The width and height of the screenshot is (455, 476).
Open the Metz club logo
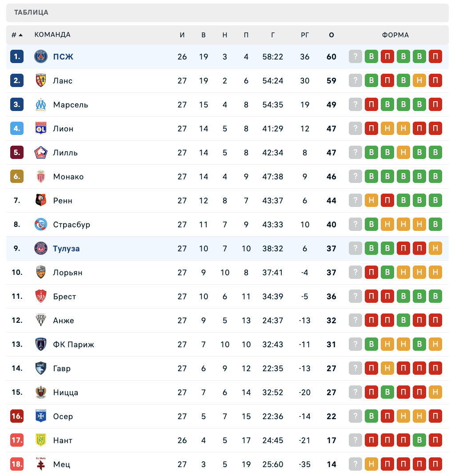[x=41, y=464]
